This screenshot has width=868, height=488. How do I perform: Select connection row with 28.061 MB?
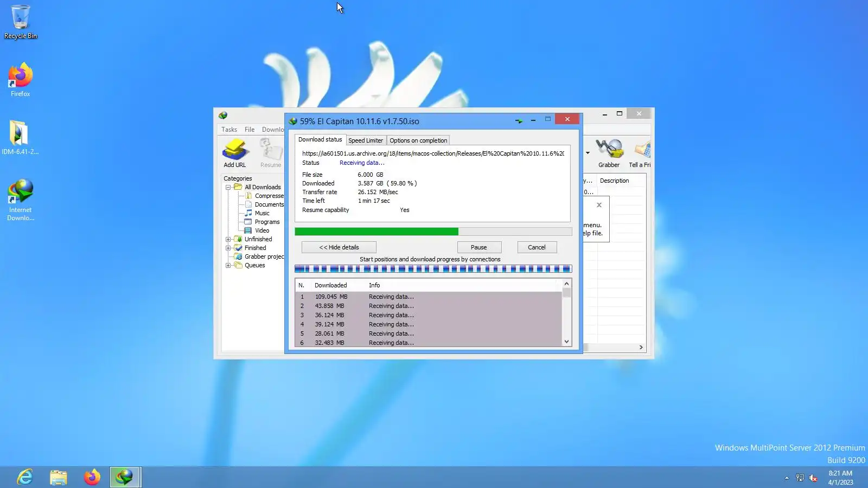[429, 333]
